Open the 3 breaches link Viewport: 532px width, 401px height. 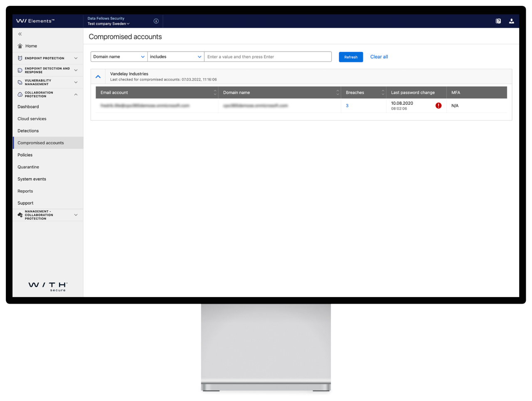[347, 106]
